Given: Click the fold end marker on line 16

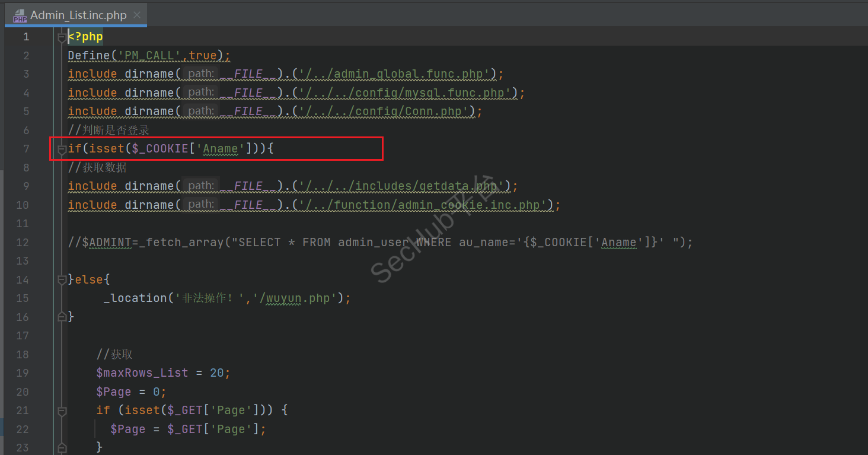Looking at the screenshot, I should coord(62,317).
